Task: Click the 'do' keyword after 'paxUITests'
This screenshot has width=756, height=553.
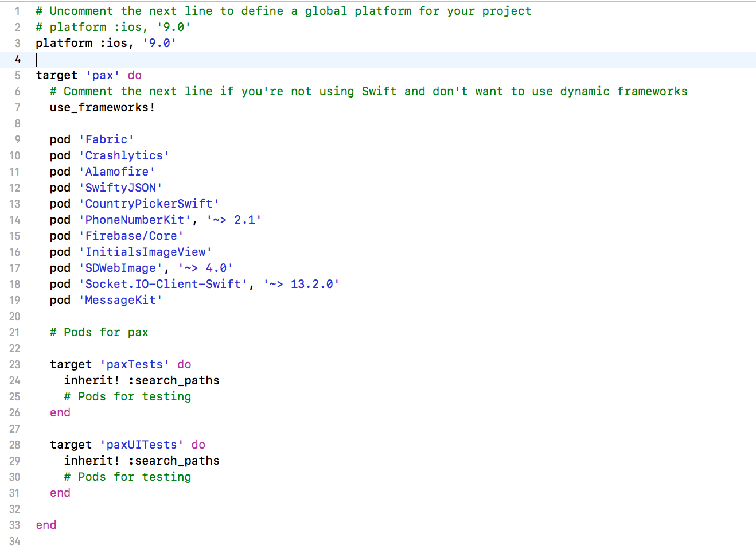Action: [x=198, y=445]
